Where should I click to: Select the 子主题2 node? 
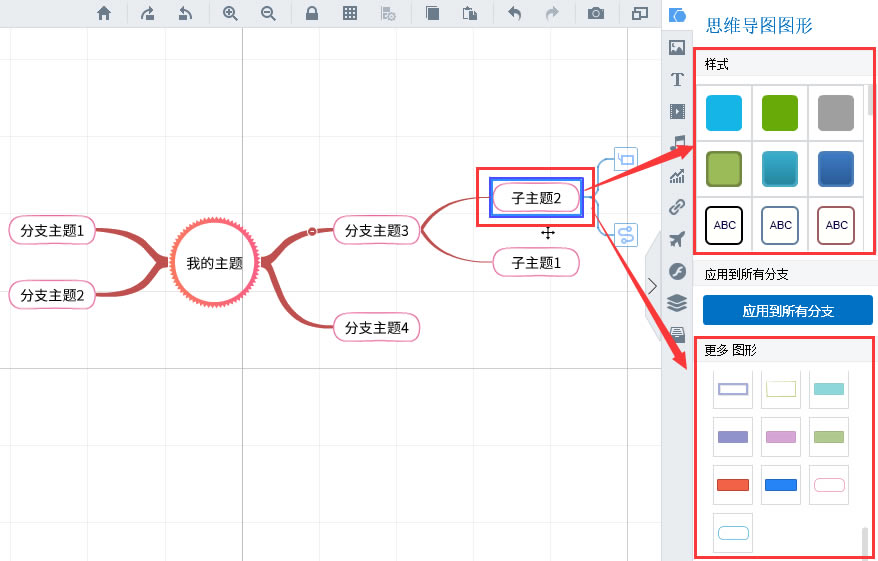coord(536,198)
